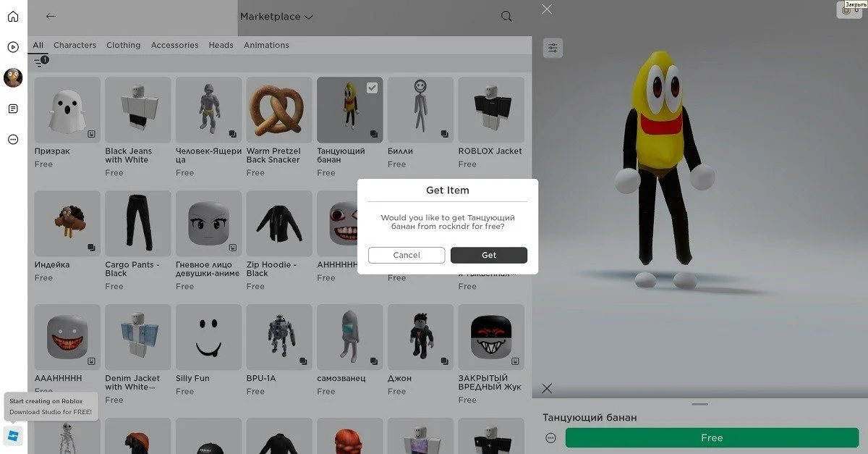
Task: Click the details panel drag handle bar
Action: tap(699, 404)
